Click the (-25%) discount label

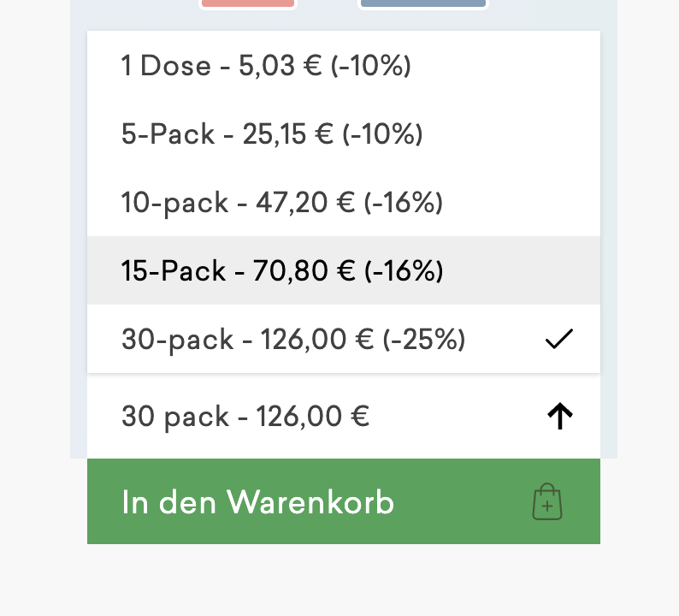[424, 340]
